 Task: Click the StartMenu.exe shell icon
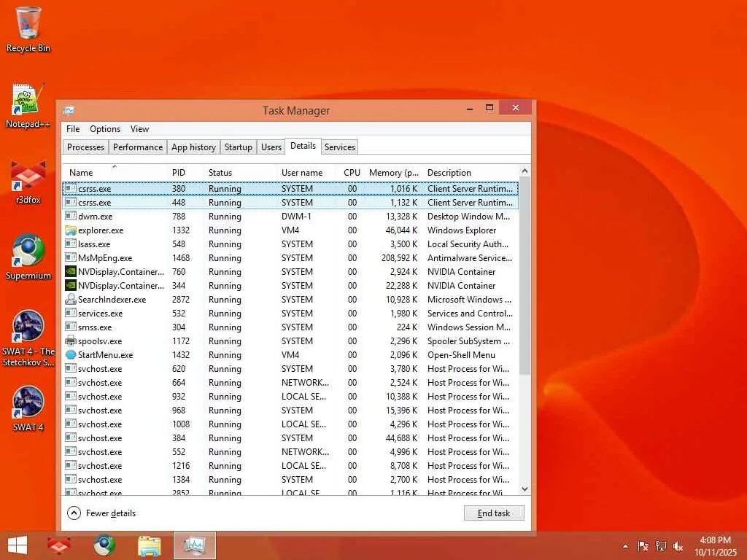[x=71, y=355]
